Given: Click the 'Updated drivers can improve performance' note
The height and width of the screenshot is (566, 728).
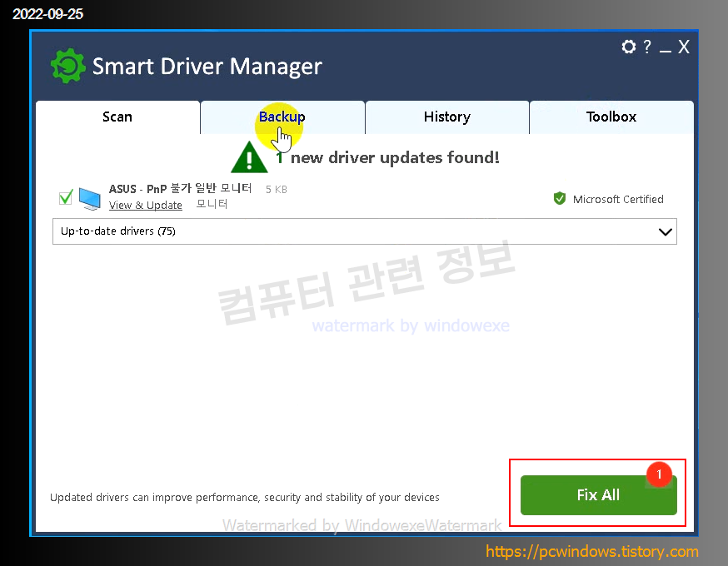Looking at the screenshot, I should pyautogui.click(x=245, y=498).
